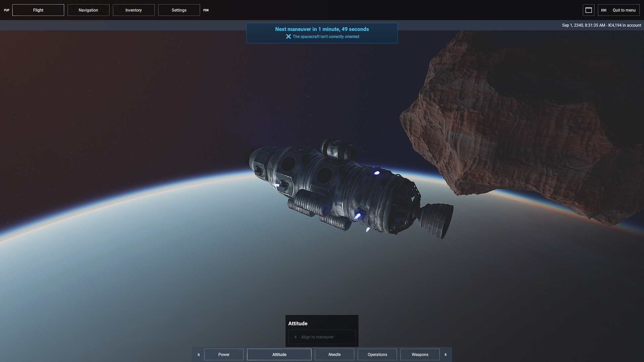Click the windowed mode icon
The height and width of the screenshot is (362, 644).
(588, 10)
